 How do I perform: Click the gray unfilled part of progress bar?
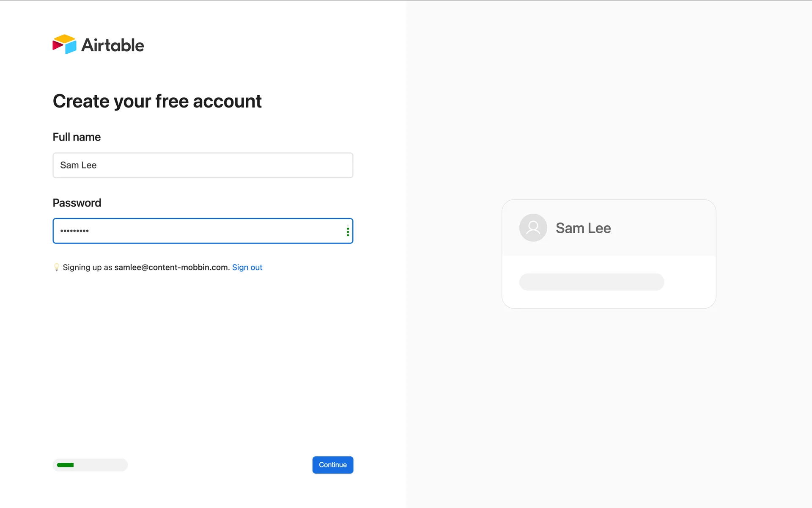101,465
